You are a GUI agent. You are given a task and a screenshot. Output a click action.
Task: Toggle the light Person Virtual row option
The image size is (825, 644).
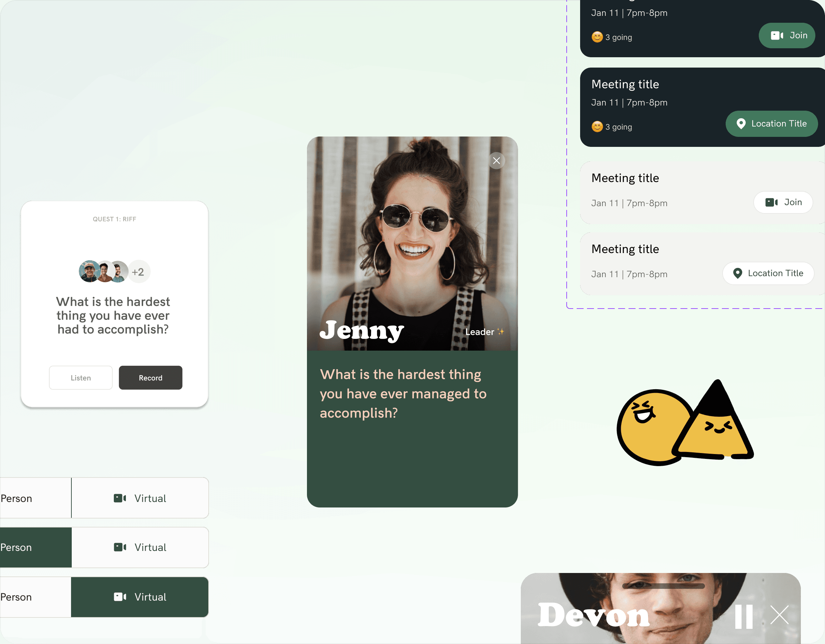pos(139,497)
